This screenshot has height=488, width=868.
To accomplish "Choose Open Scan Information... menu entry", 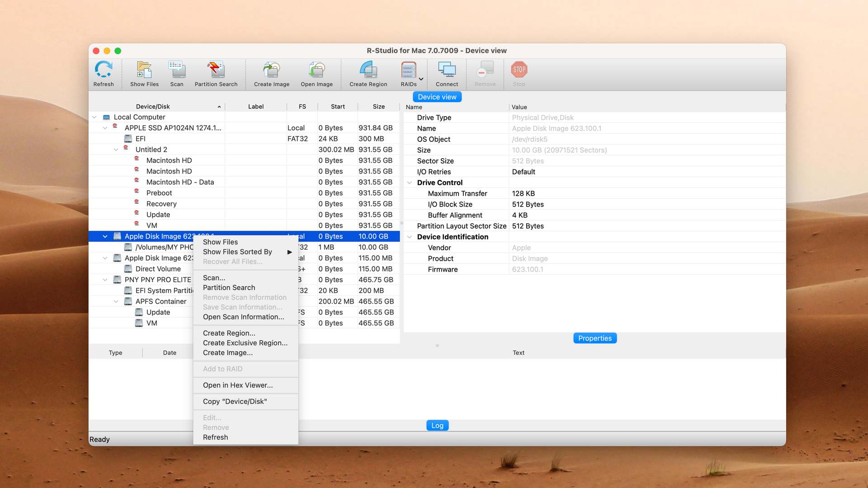I will [x=245, y=317].
